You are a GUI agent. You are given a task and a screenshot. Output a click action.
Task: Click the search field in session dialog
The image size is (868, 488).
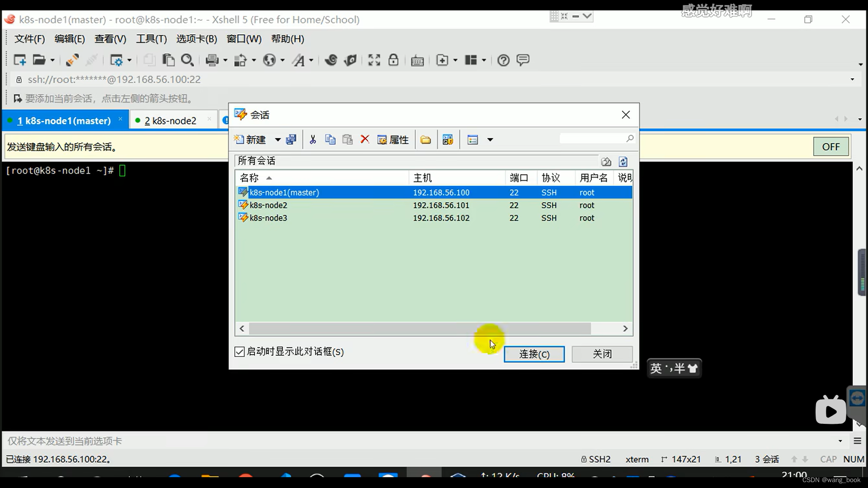pyautogui.click(x=597, y=139)
